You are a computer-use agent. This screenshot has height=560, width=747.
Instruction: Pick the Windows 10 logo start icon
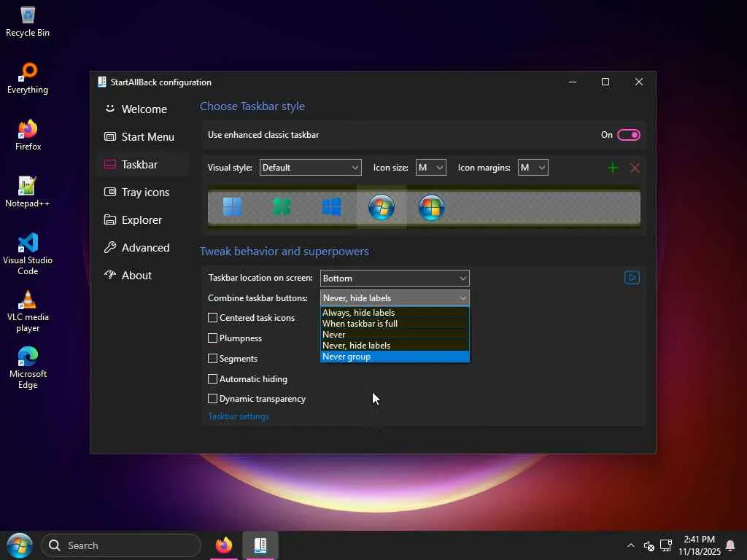pos(332,207)
